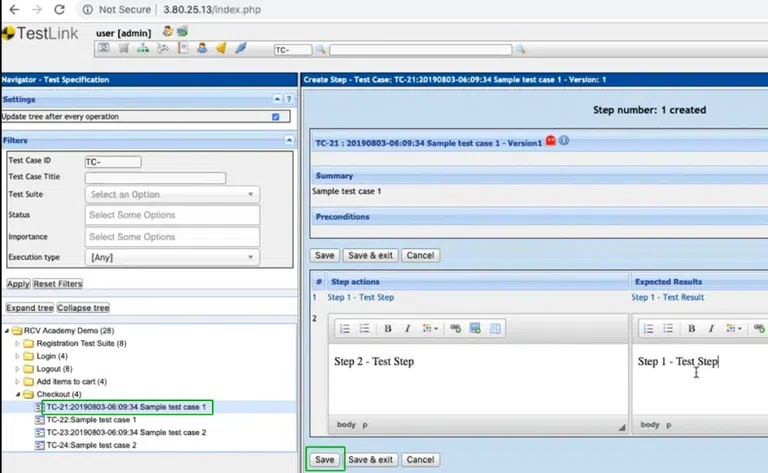
Task: Insert bullet list in Step actions editor
Action: [364, 329]
